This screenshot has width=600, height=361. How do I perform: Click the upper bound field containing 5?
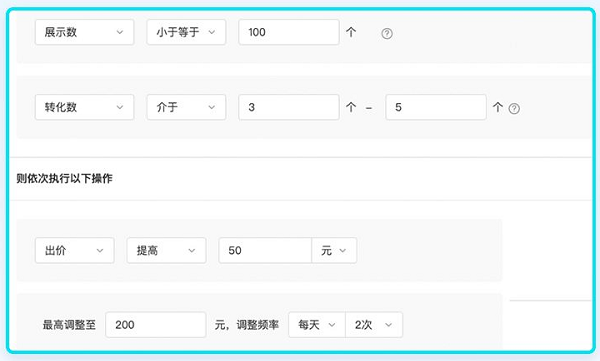tap(436, 107)
